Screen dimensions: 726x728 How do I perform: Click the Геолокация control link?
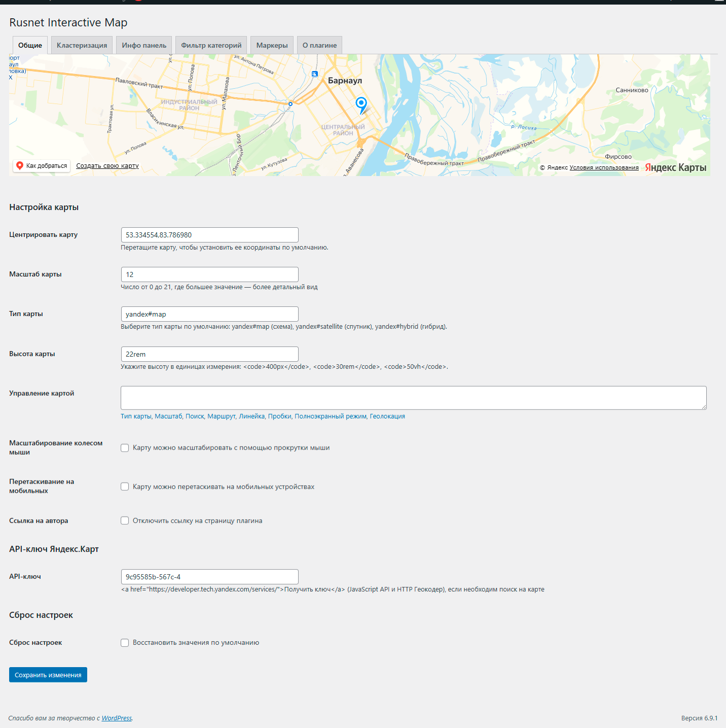pos(387,417)
